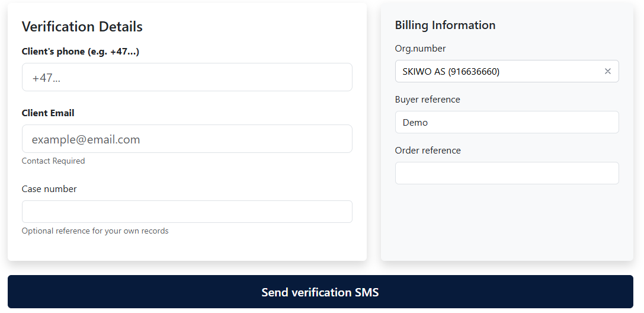Click the Billing Information heading

click(x=445, y=25)
